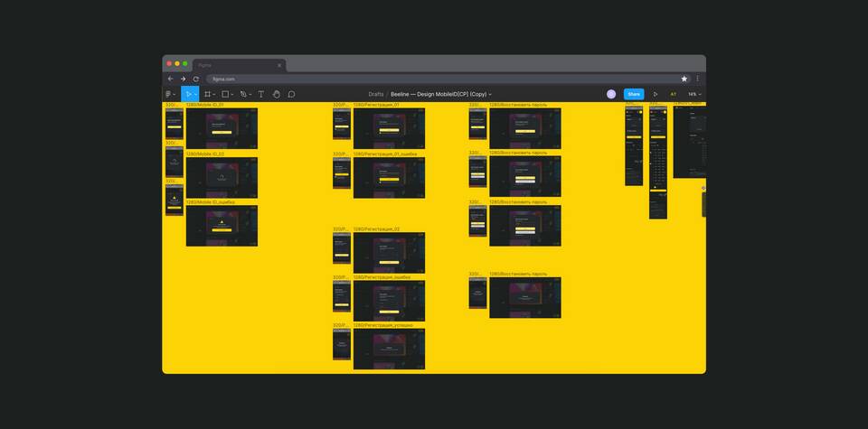Viewport: 868px width, 429px height.
Task: Open the 14% zoom dropdown
Action: [693, 94]
